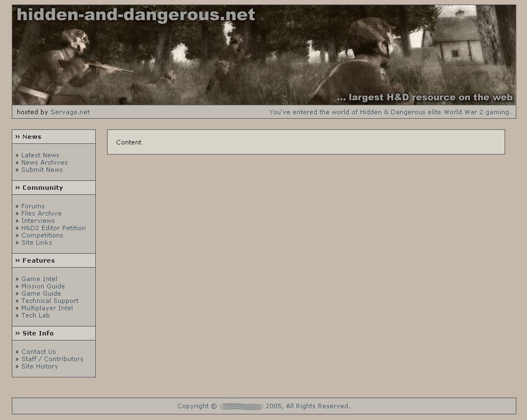Select Submit News in sidebar

pyautogui.click(x=42, y=170)
